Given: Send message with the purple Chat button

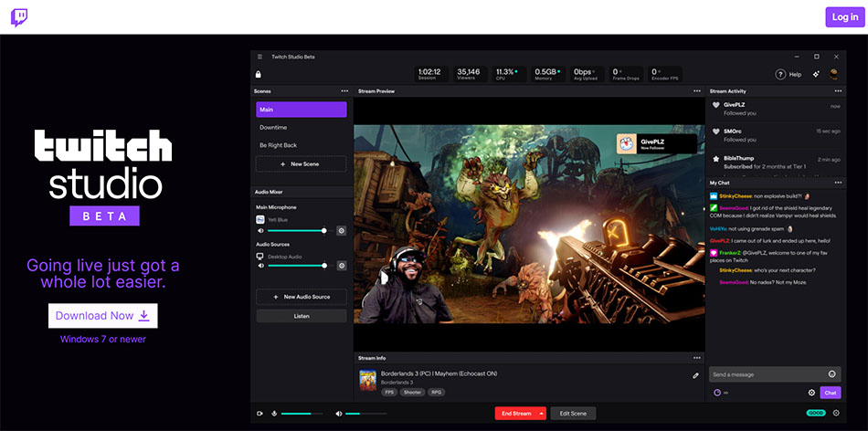Looking at the screenshot, I should [831, 393].
